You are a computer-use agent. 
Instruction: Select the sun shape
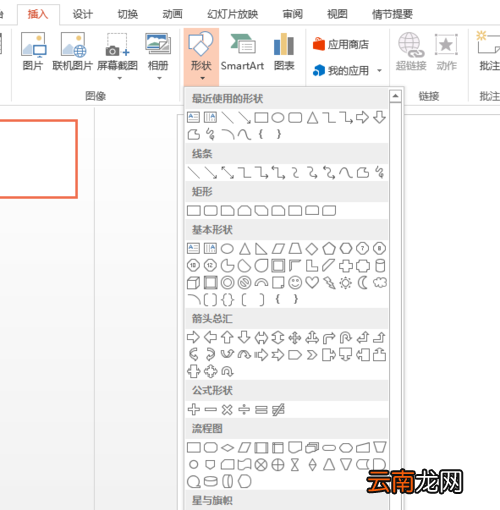pos(346,283)
